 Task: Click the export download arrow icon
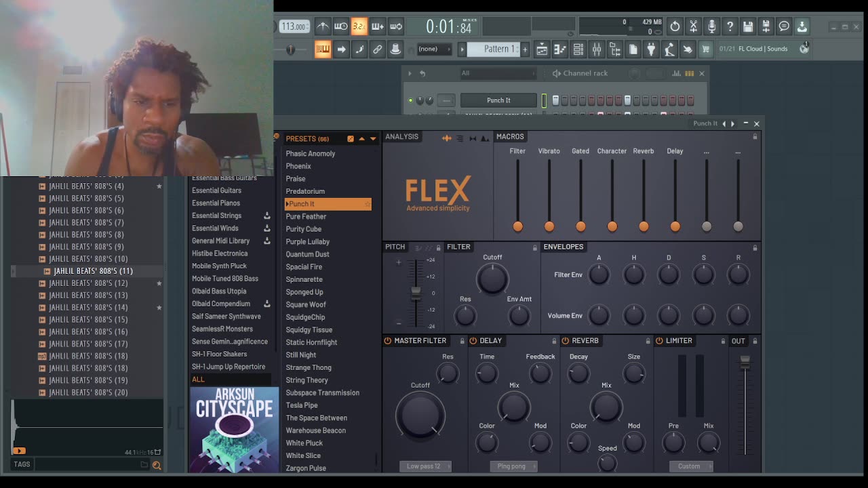802,26
